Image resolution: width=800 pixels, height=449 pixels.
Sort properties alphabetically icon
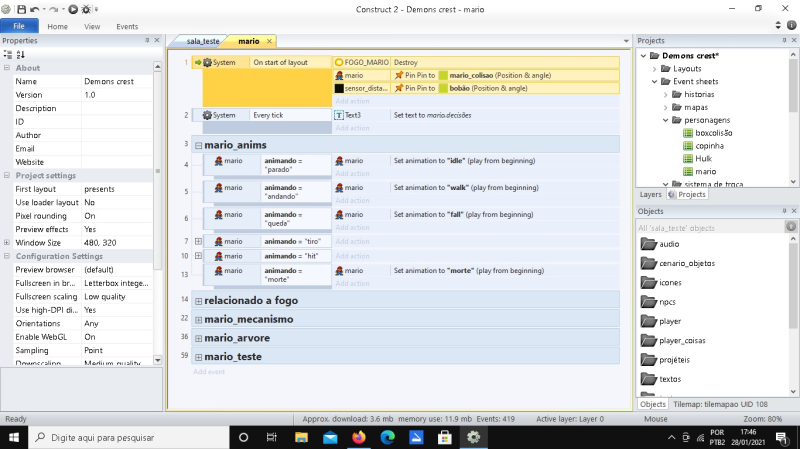coord(20,55)
